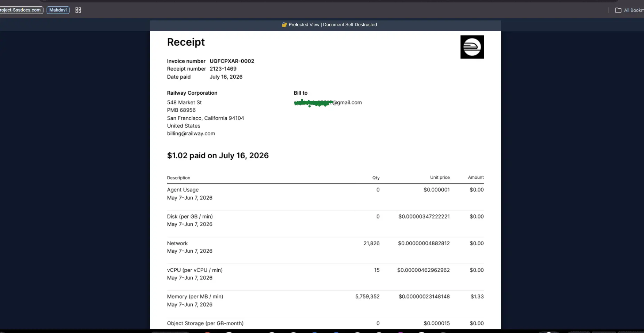644x333 pixels.
Task: Click the Network quantity 21,826
Action: coord(371,244)
